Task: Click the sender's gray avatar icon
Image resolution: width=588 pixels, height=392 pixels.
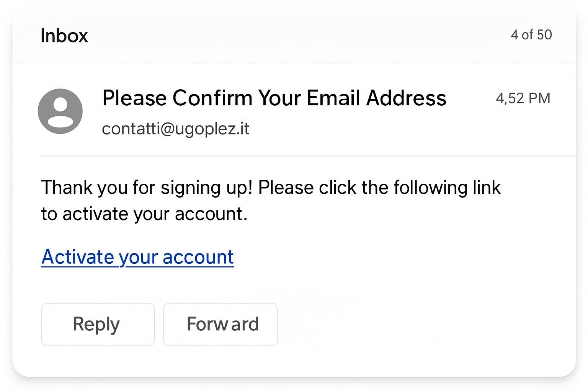Action: pos(60,111)
